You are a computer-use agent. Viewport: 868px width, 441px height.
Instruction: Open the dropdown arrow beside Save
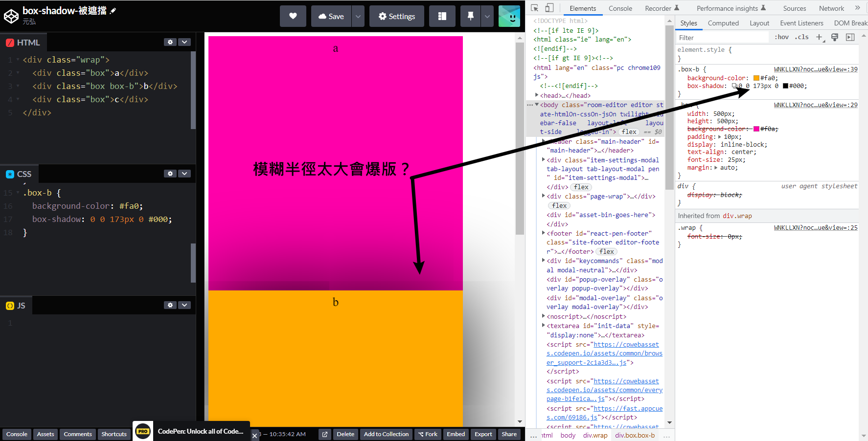coord(358,16)
